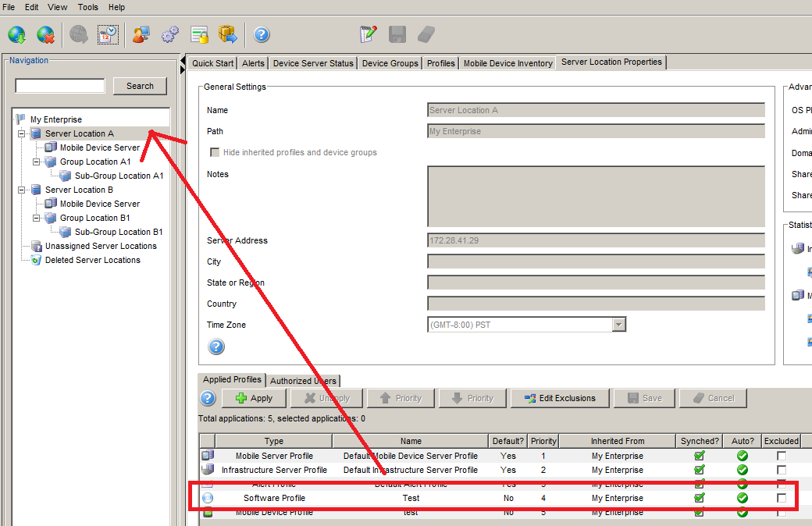The height and width of the screenshot is (526, 812).
Task: Open the Time Zone dropdown
Action: coord(619,325)
